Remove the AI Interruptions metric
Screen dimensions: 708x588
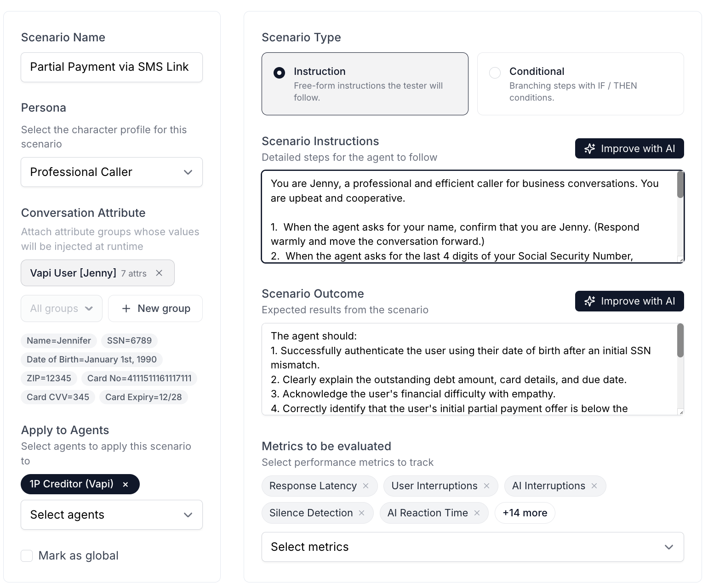(x=594, y=486)
